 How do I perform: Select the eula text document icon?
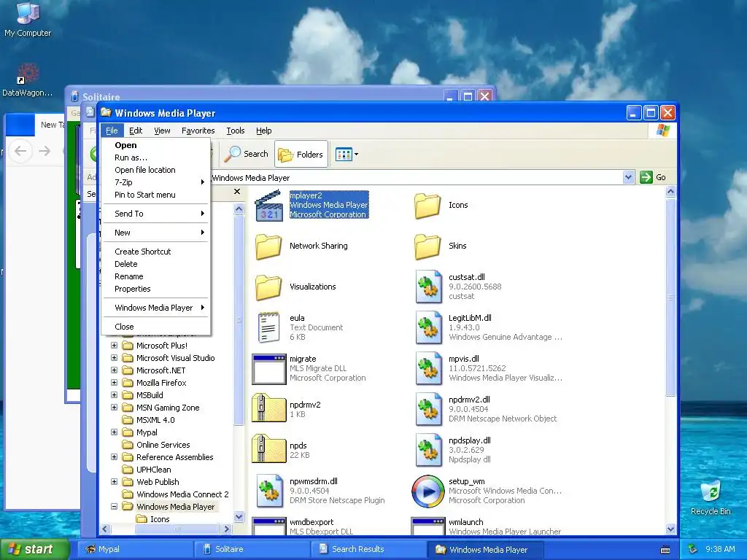[268, 327]
